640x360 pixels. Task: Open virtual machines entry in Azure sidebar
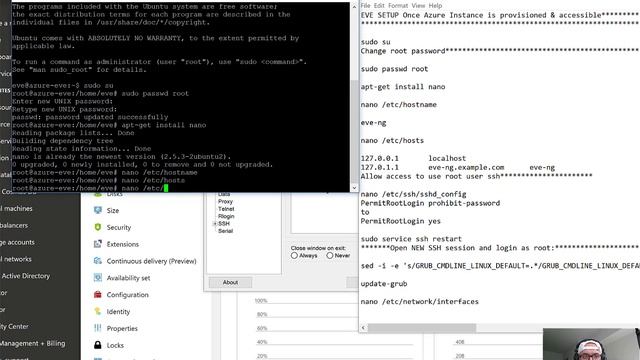click(16, 209)
